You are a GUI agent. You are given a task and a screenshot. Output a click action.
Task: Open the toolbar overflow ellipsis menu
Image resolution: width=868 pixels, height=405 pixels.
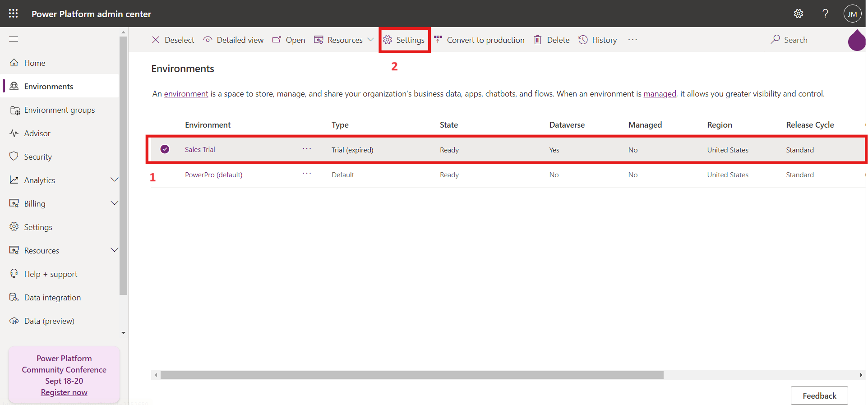[633, 40]
